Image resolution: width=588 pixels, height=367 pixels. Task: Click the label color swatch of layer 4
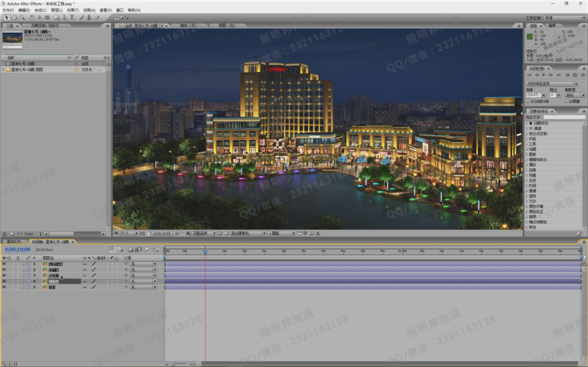click(29, 281)
